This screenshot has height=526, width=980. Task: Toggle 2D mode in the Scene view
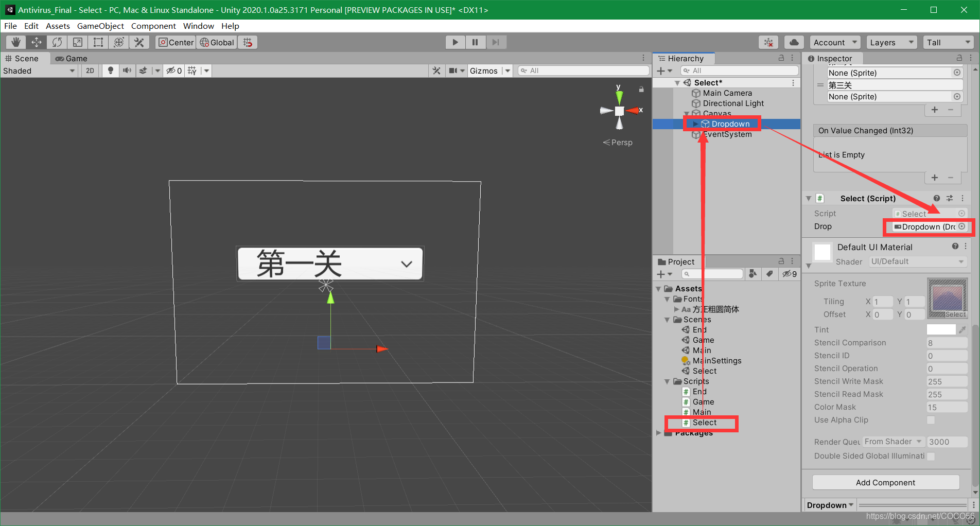click(x=89, y=71)
